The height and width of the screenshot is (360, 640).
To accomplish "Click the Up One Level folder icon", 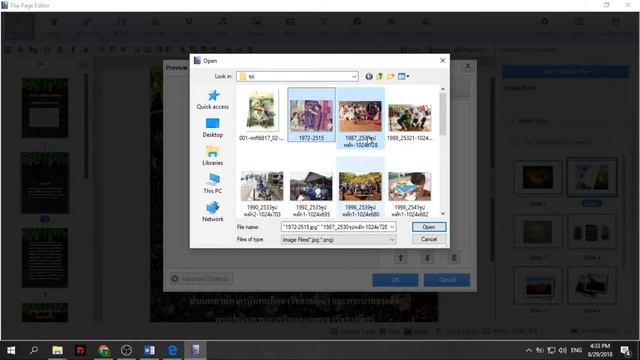I will tap(380, 76).
